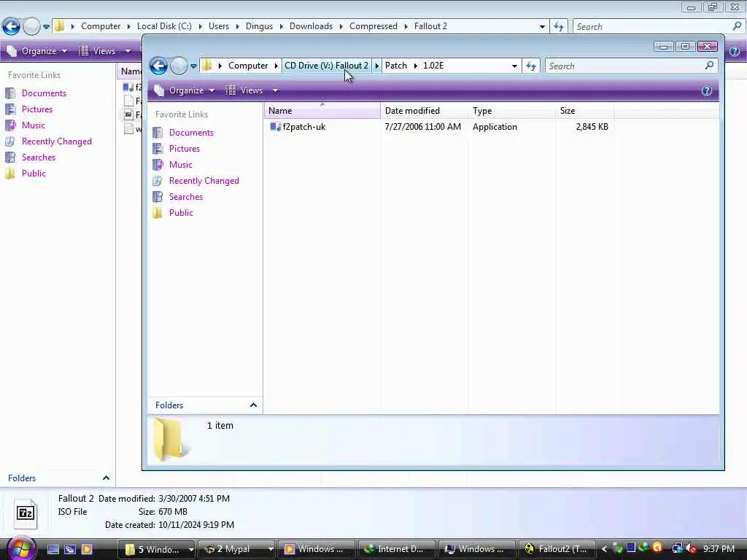Click Show Desktop quick launch icon

pyautogui.click(x=53, y=549)
